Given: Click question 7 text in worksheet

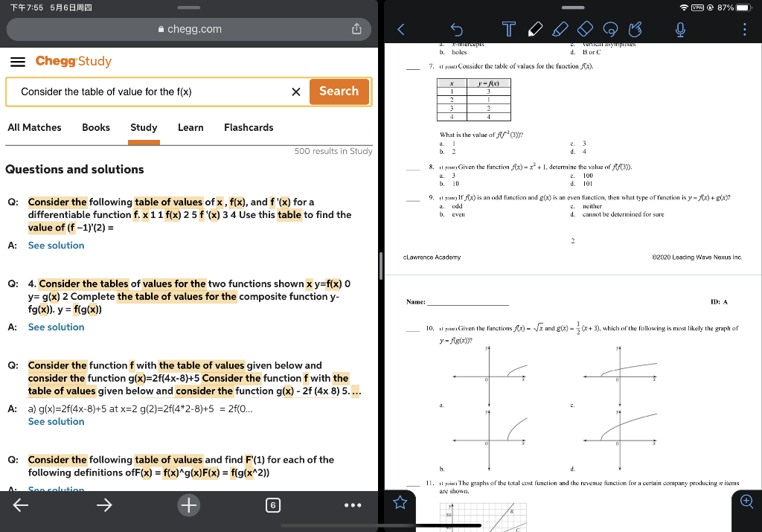Looking at the screenshot, I should [516, 66].
